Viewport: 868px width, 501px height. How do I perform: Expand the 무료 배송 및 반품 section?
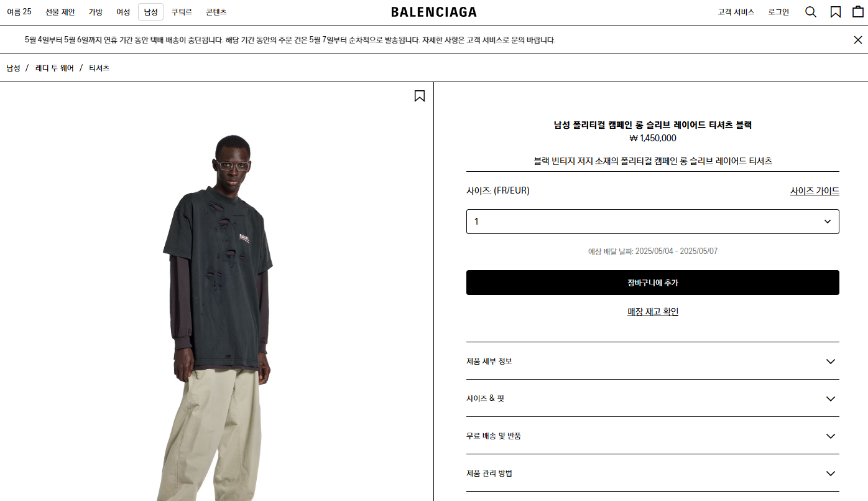point(653,436)
